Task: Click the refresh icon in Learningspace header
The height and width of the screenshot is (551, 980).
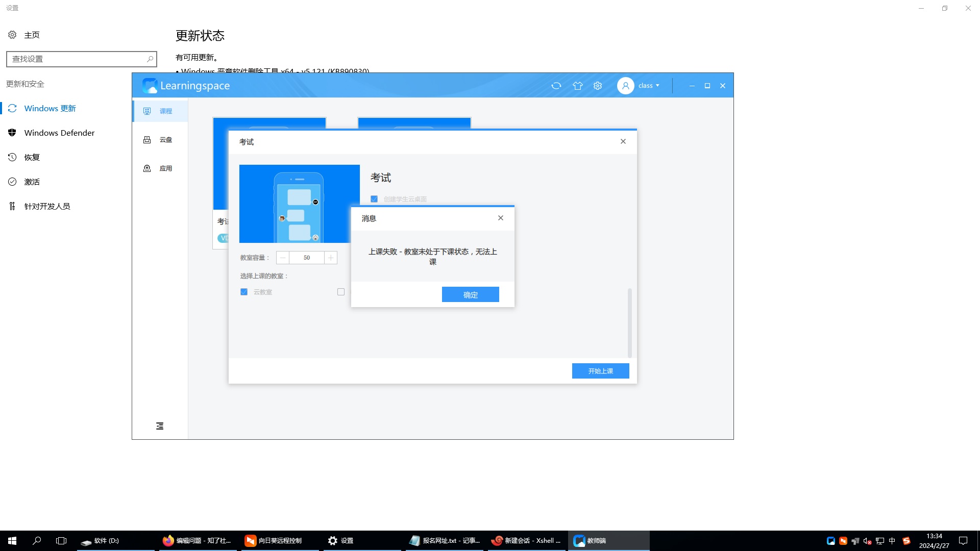Action: (556, 86)
